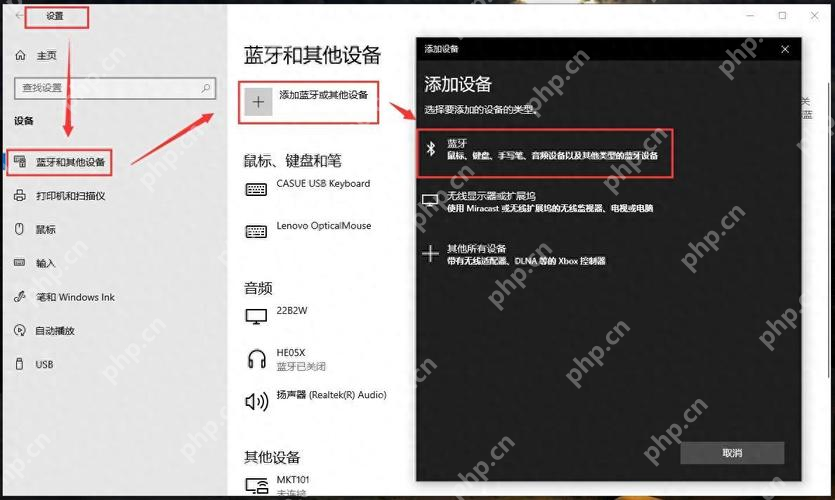This screenshot has height=500, width=835.
Task: Click monitor icon beside 22B2W
Action: coord(256,316)
